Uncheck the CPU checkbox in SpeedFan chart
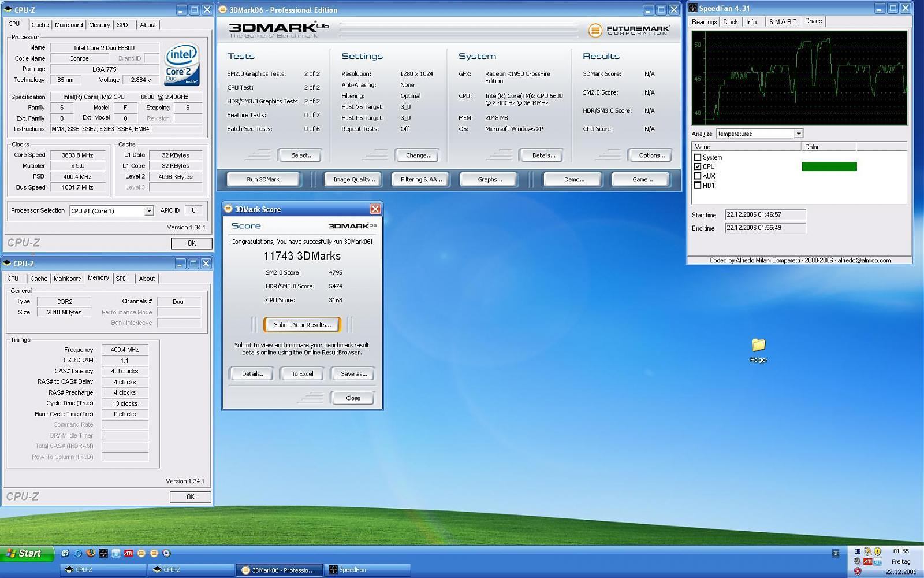Screen dimensions: 924x578 coord(698,166)
